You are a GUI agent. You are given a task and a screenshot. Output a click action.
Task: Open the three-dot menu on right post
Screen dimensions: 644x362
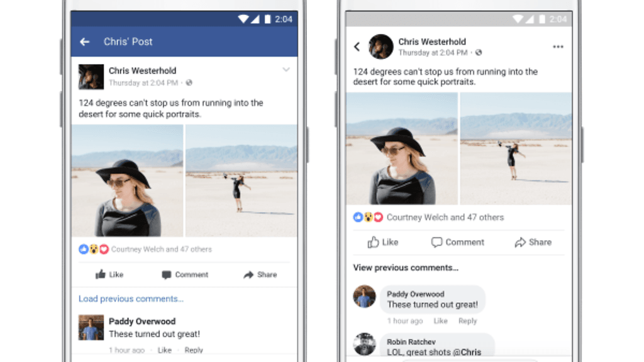click(558, 47)
